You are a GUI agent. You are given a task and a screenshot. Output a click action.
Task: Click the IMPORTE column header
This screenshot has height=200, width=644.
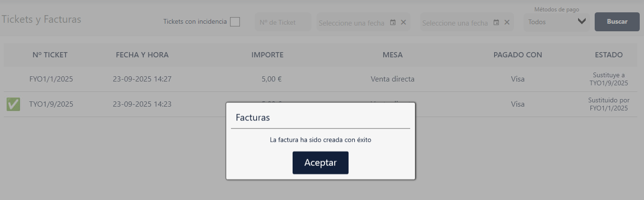pos(267,55)
